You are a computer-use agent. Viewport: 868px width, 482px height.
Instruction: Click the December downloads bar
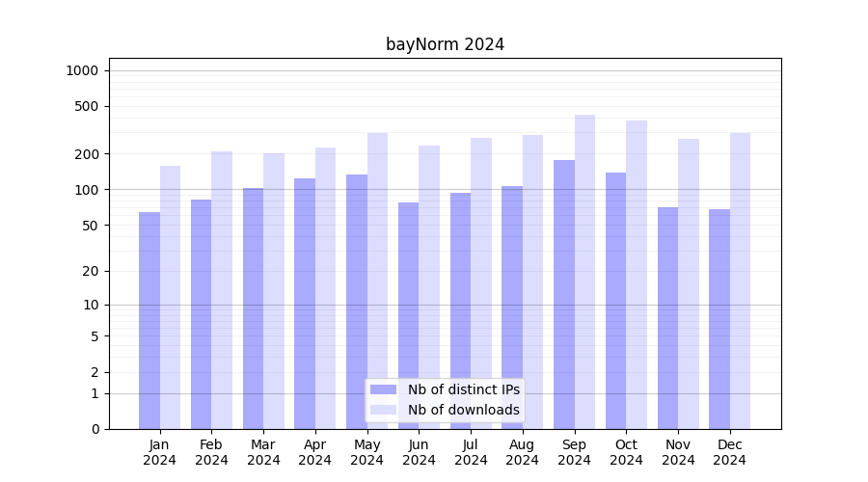[x=740, y=281]
